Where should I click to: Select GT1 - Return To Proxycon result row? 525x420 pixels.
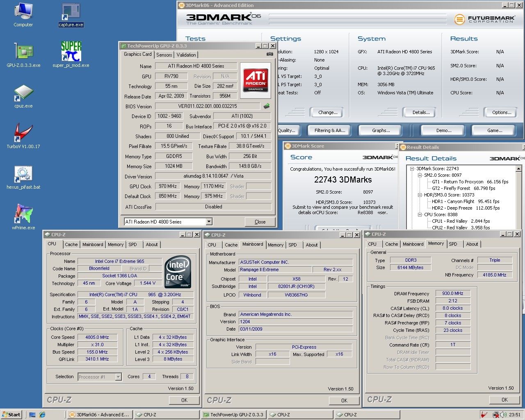(x=470, y=182)
